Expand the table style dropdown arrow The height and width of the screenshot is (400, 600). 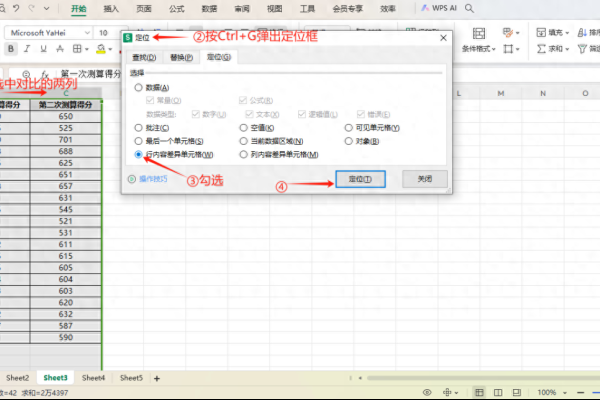point(518,33)
